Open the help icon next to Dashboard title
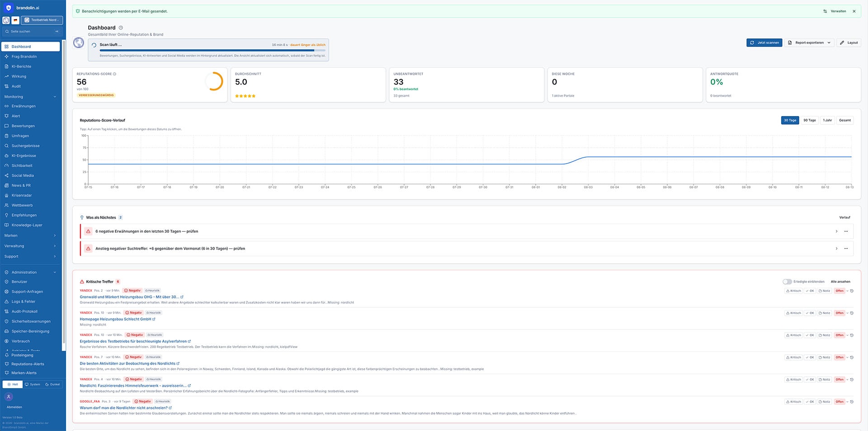 pyautogui.click(x=121, y=28)
